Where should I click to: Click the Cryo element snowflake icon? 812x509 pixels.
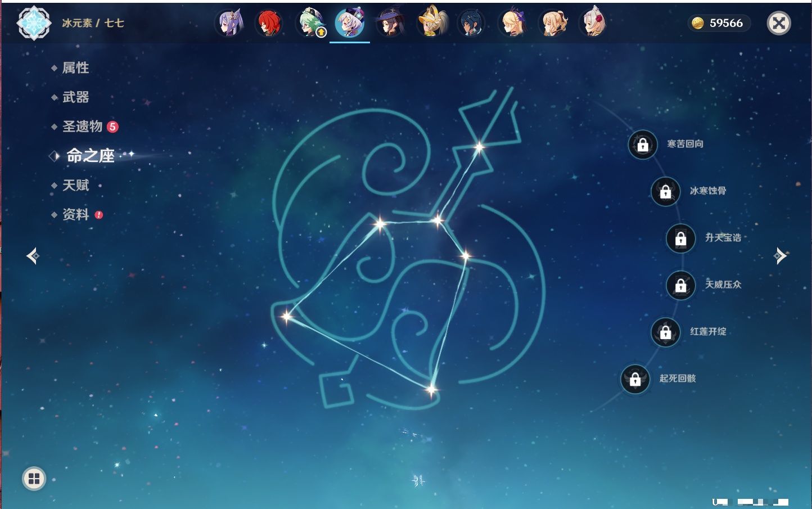(34, 23)
